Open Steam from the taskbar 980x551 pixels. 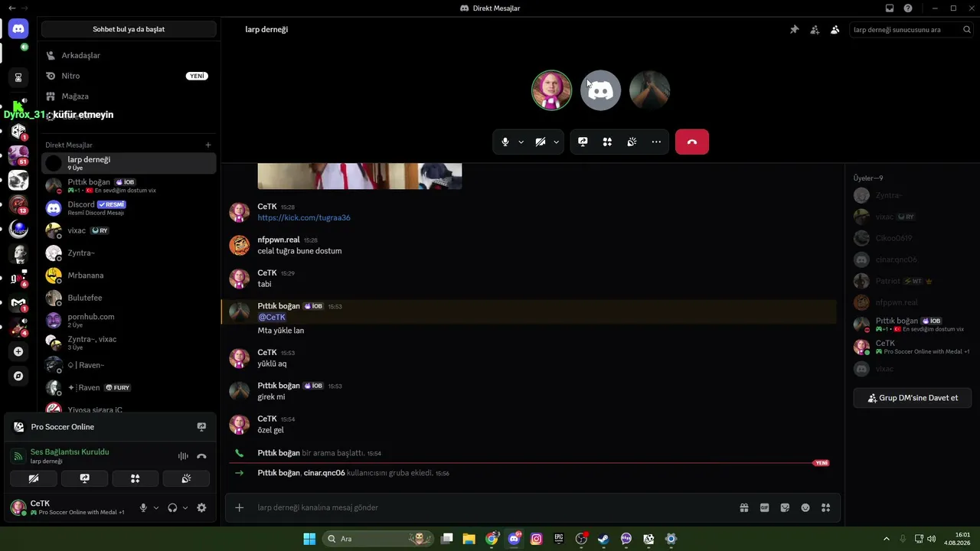[x=603, y=539]
